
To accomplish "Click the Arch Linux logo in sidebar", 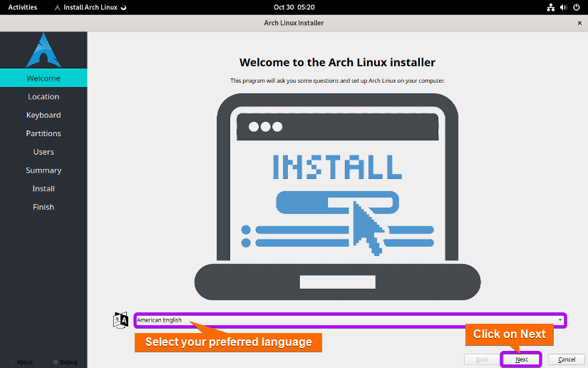I will [x=43, y=50].
